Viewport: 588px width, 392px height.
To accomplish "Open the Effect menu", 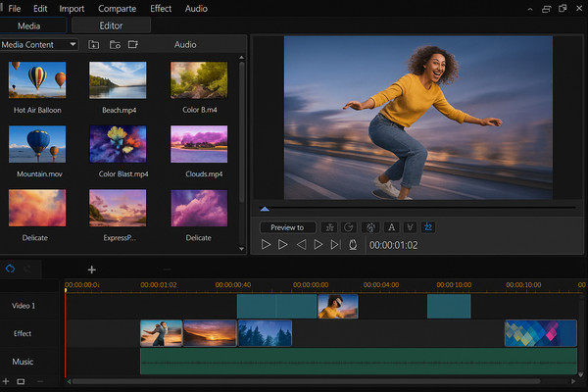I will (x=161, y=9).
